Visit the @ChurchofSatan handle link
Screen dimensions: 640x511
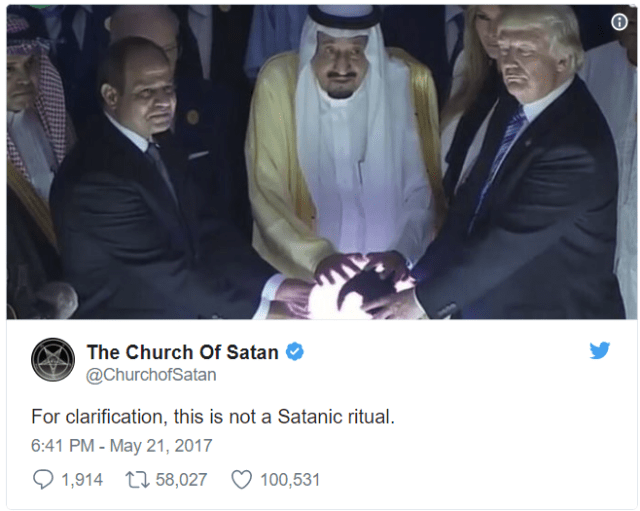click(151, 375)
